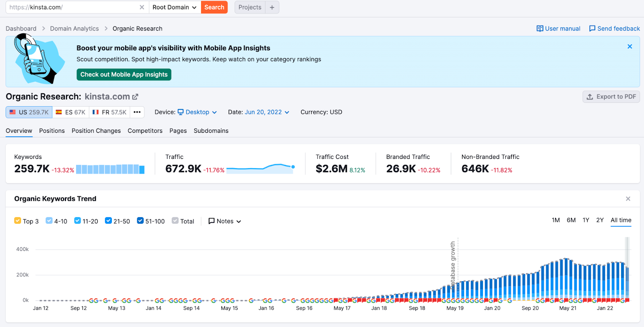Select the 1M time range
Image resolution: width=644 pixels, height=327 pixels.
[x=556, y=220]
